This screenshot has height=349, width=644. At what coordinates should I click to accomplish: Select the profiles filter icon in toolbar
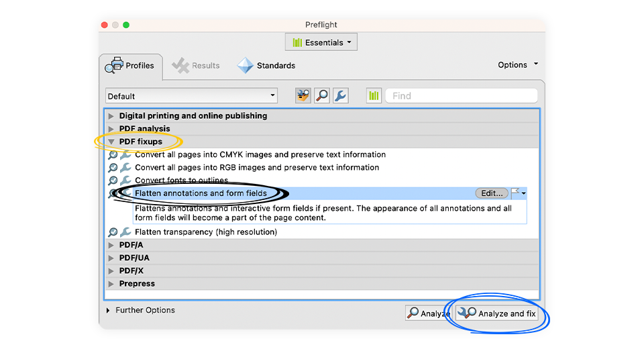click(x=303, y=96)
